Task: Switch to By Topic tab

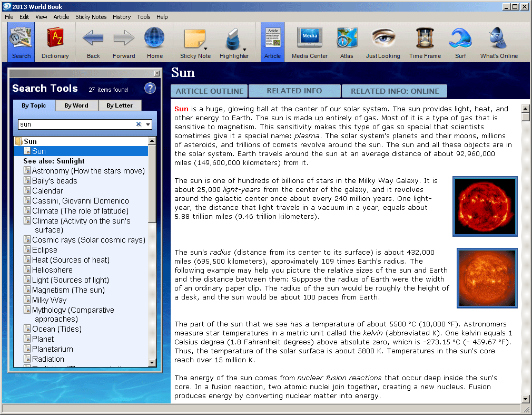Action: pos(34,105)
